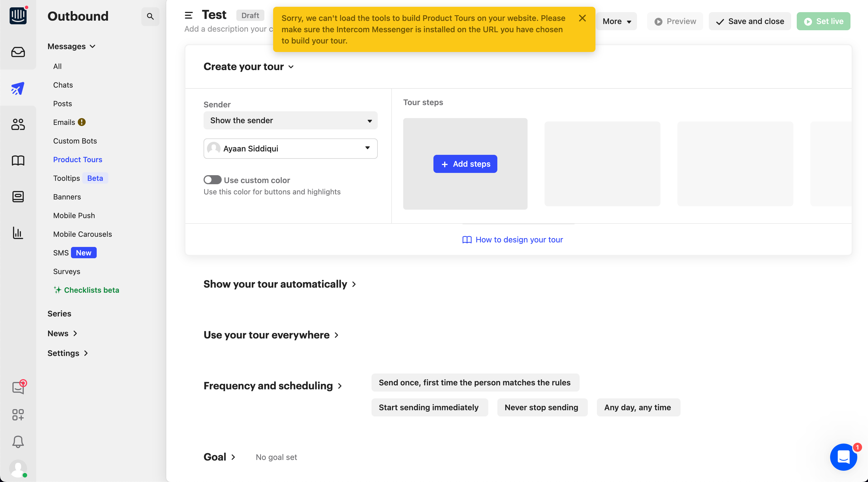Click the Notifications bell icon

pos(18,442)
